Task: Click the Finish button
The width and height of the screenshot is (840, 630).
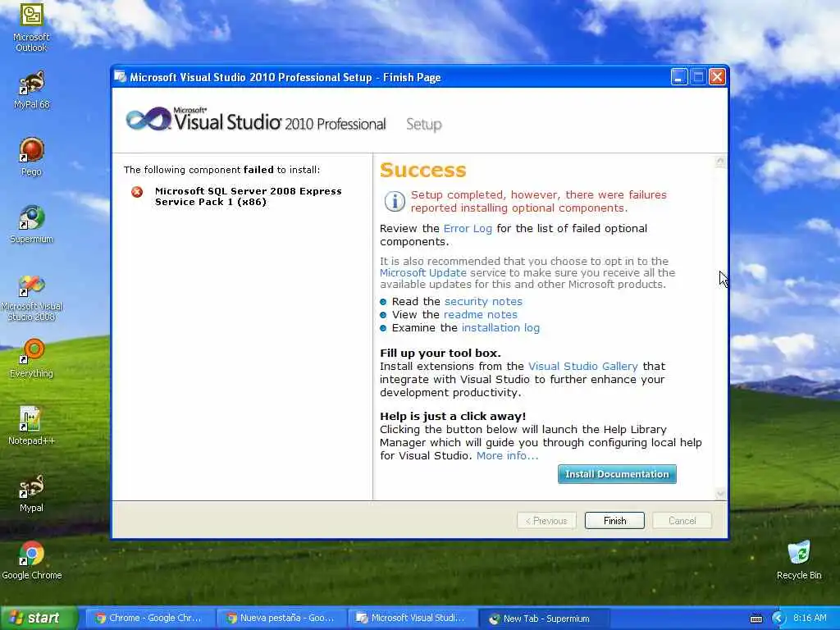Action: (x=614, y=521)
